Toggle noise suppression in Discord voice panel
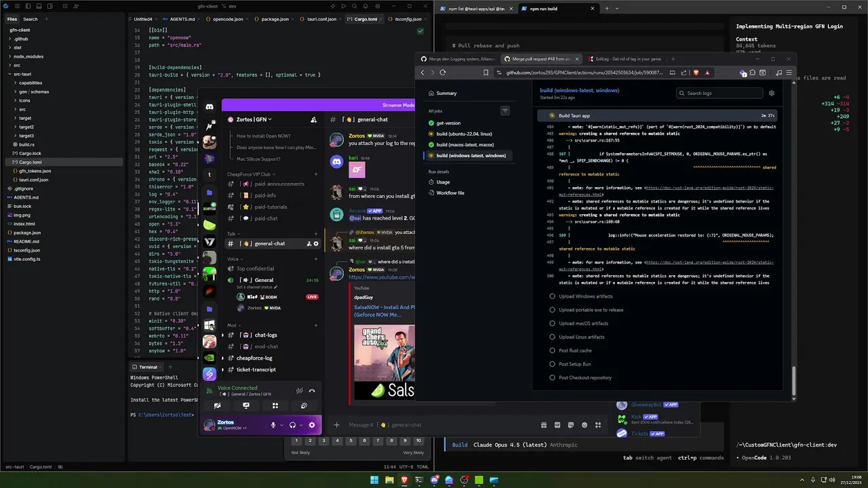The height and width of the screenshot is (488, 868). coord(299,390)
